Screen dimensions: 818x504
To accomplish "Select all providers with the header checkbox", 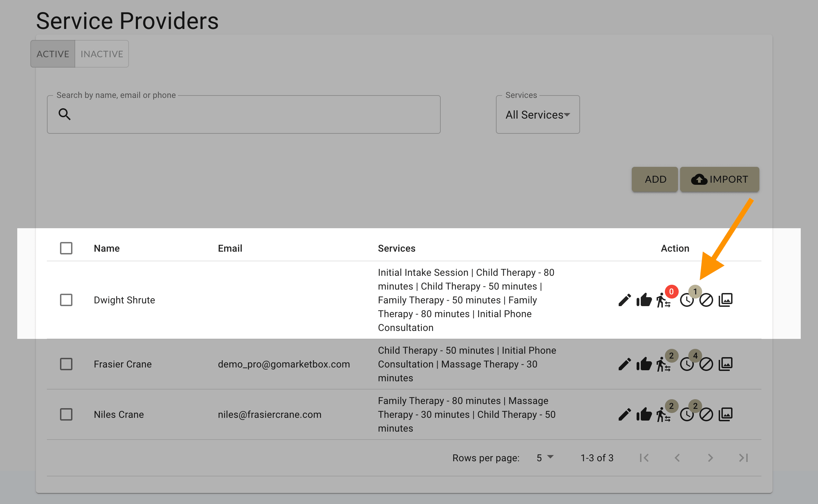I will [66, 248].
